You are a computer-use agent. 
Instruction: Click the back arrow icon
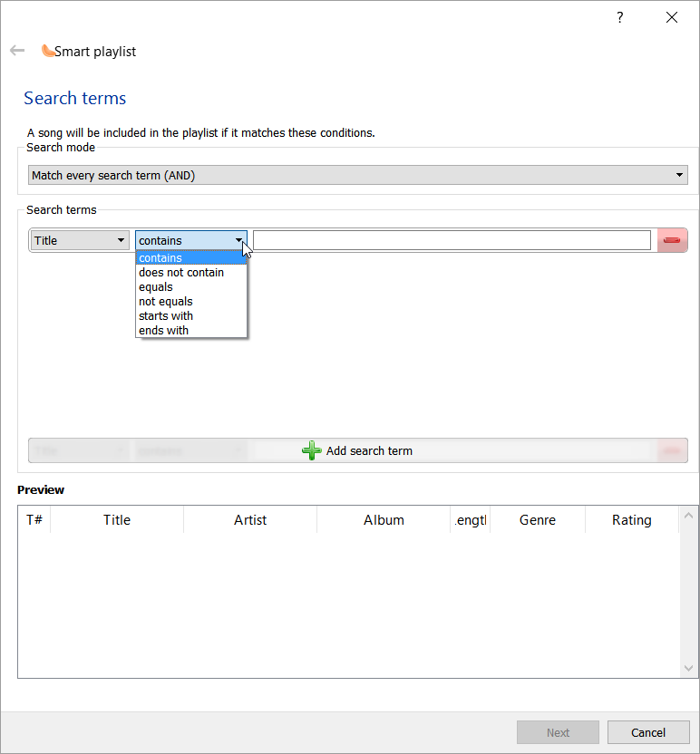pyautogui.click(x=17, y=51)
